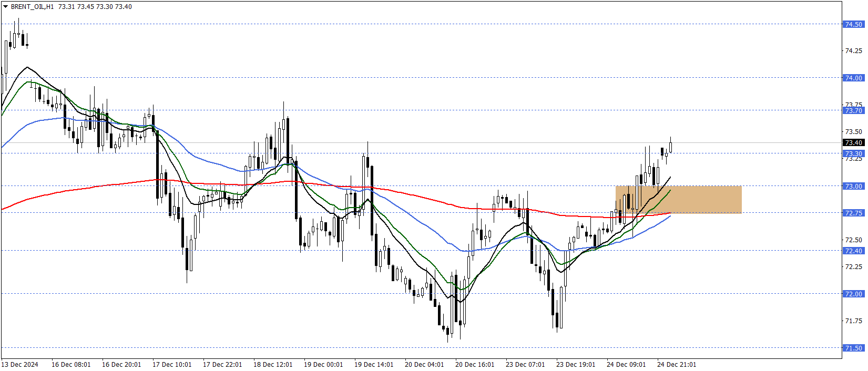
Task: Click the 72.40 price level label
Action: (853, 251)
